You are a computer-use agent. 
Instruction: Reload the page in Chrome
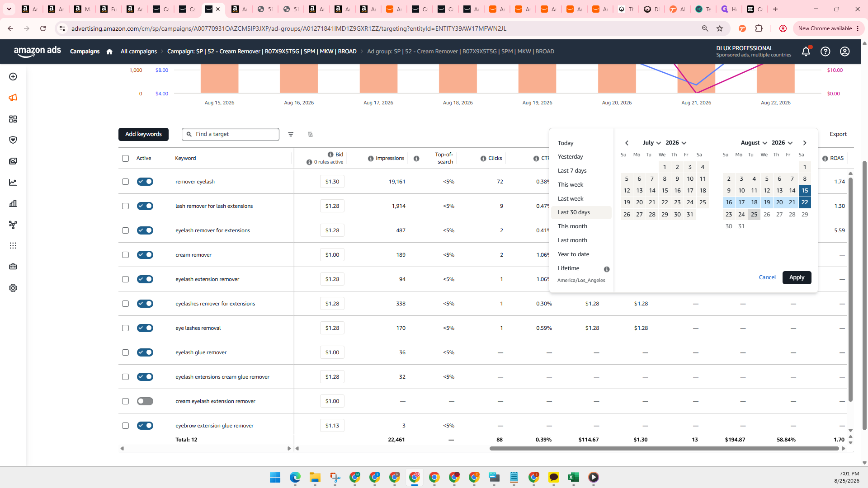point(43,28)
